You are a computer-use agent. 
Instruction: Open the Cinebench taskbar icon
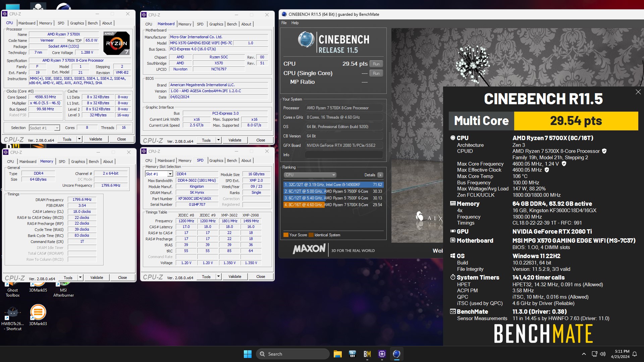coord(396,354)
